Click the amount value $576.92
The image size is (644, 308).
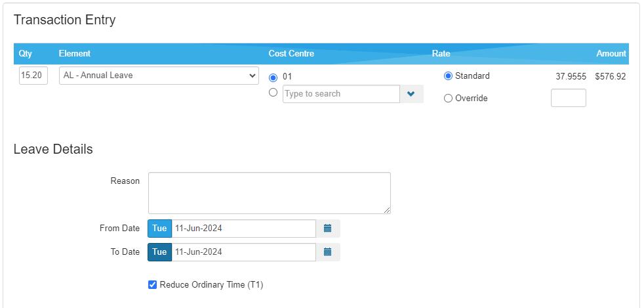pyautogui.click(x=611, y=76)
